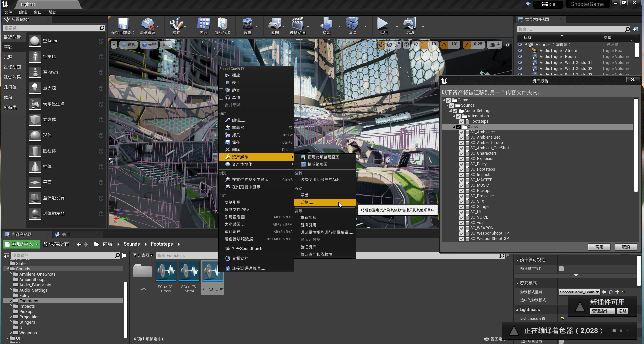Click the asset report list vertical scrollbar
644x344 pixels.
click(x=636, y=145)
